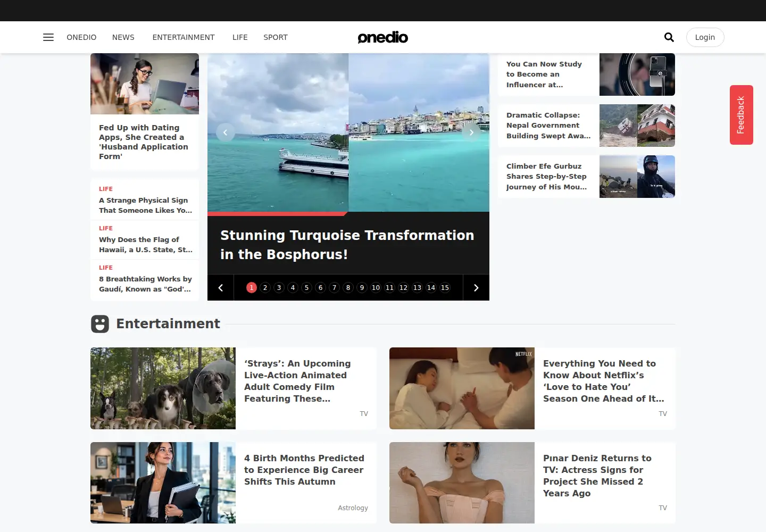The image size is (766, 532).
Task: Select slide 9 in the slider pagination
Action: pos(362,288)
